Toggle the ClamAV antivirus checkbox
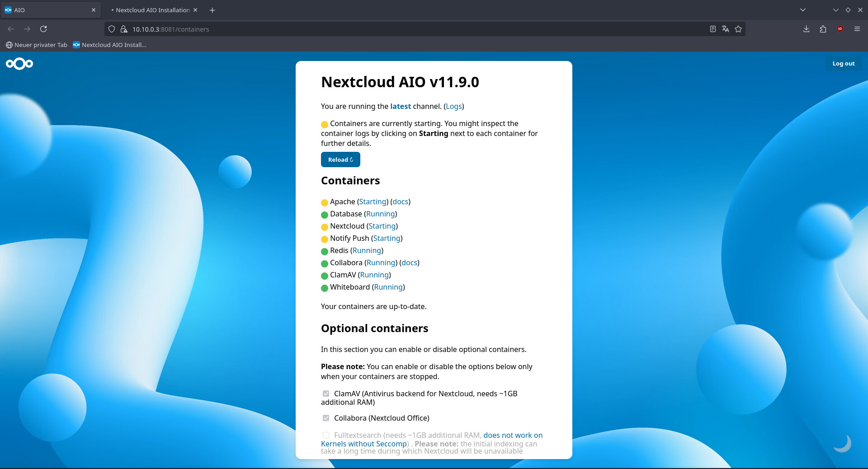This screenshot has width=868, height=469. coord(326,394)
